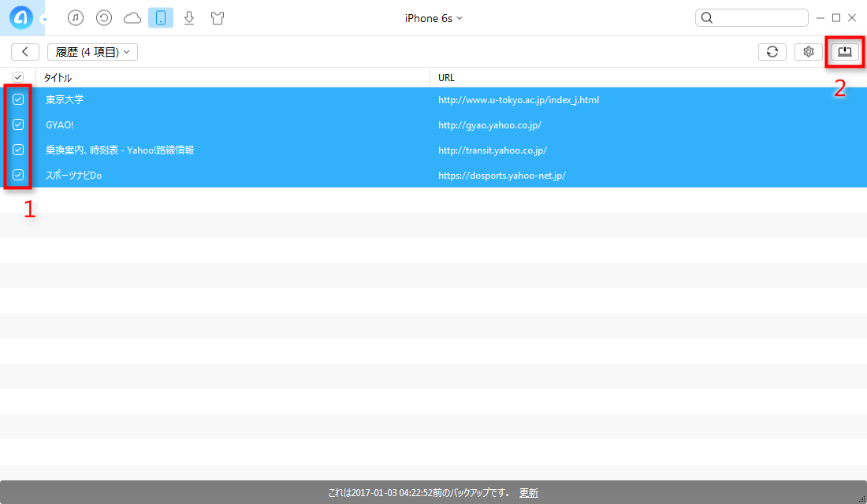Open the video download icon

pos(189,18)
